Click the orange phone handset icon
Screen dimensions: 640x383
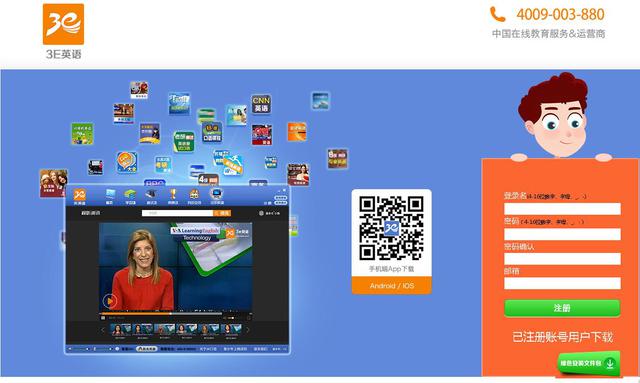(498, 14)
